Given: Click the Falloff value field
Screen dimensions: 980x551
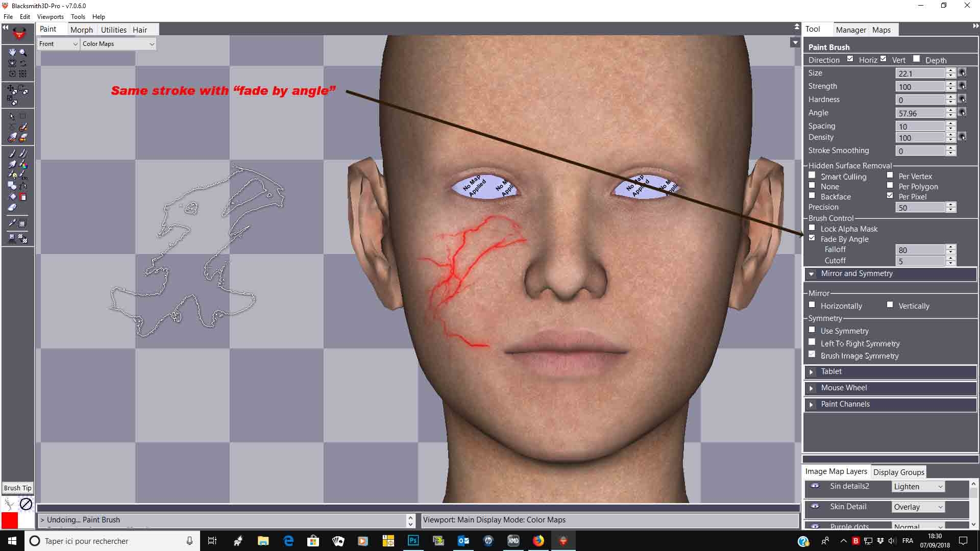Looking at the screenshot, I should coord(920,250).
